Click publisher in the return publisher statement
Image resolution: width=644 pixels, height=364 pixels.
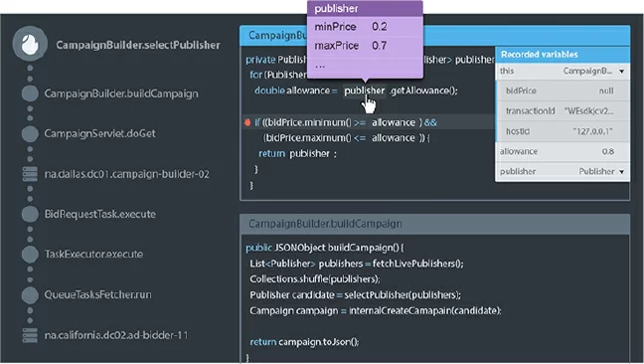[310, 153]
